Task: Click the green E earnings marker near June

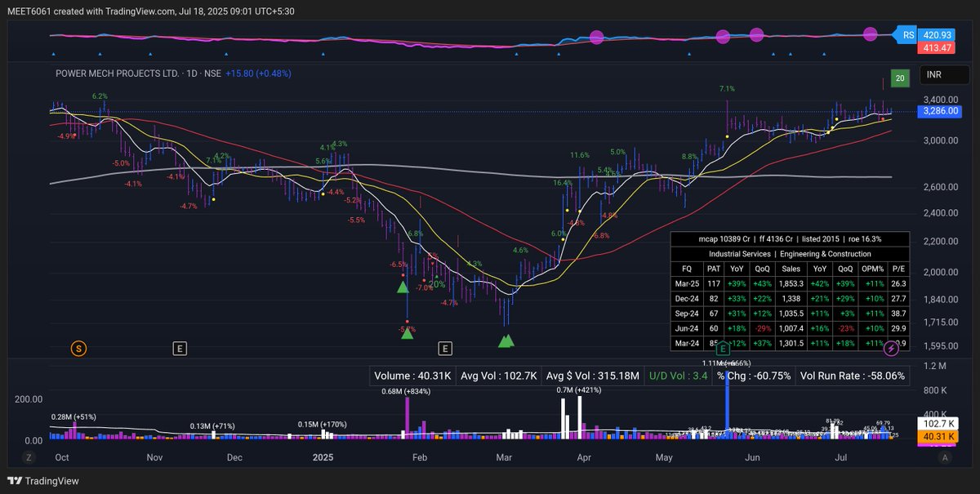Action: pyautogui.click(x=723, y=349)
